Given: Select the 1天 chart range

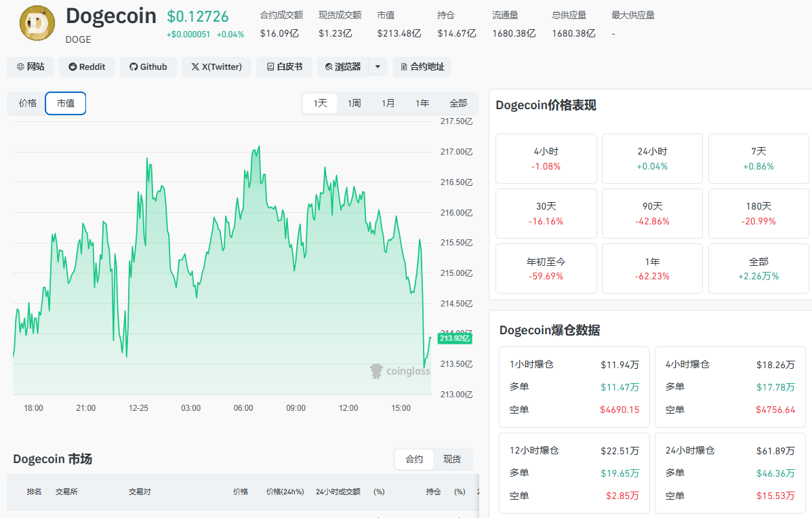Looking at the screenshot, I should [x=320, y=103].
